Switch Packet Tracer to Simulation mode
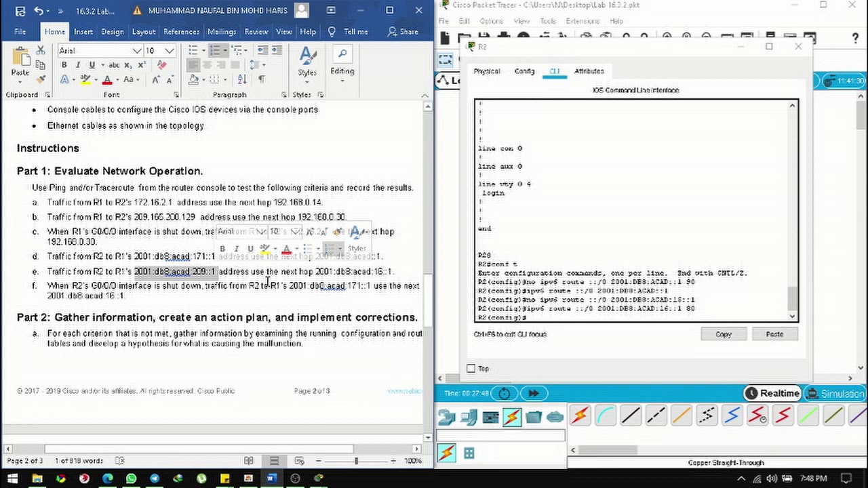 [x=835, y=393]
